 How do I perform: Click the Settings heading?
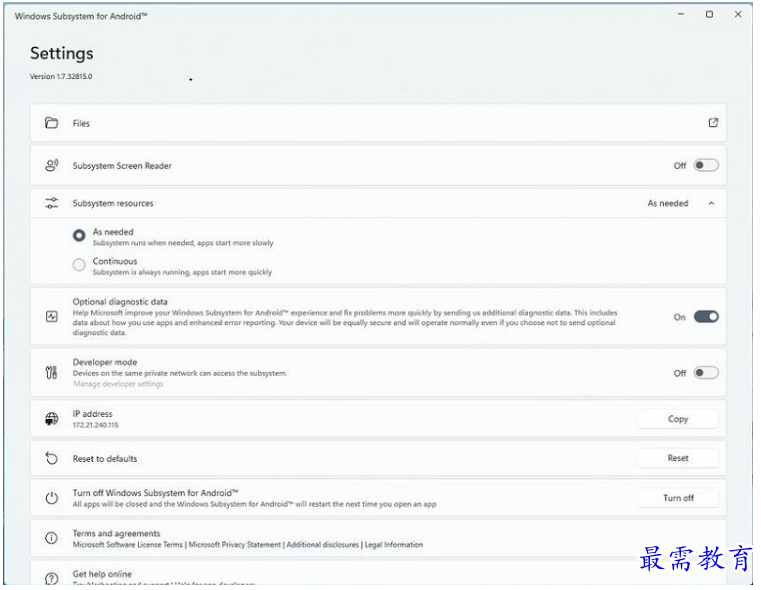(62, 53)
